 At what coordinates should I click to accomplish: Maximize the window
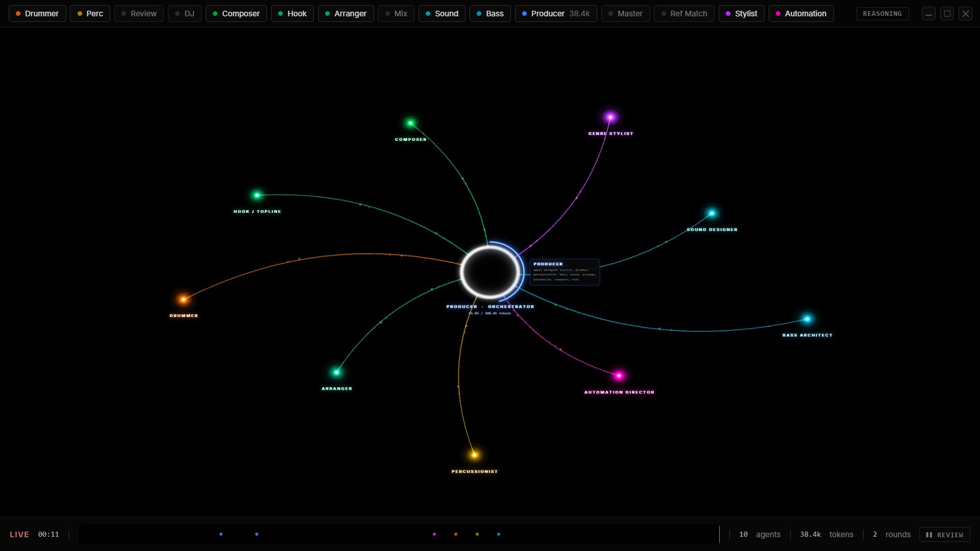click(947, 14)
